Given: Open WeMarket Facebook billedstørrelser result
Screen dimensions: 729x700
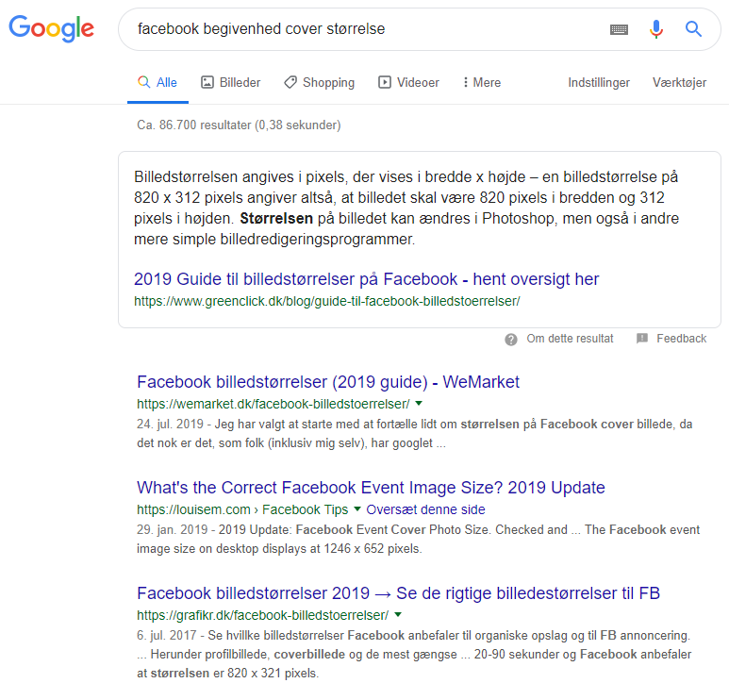Looking at the screenshot, I should pos(327,382).
